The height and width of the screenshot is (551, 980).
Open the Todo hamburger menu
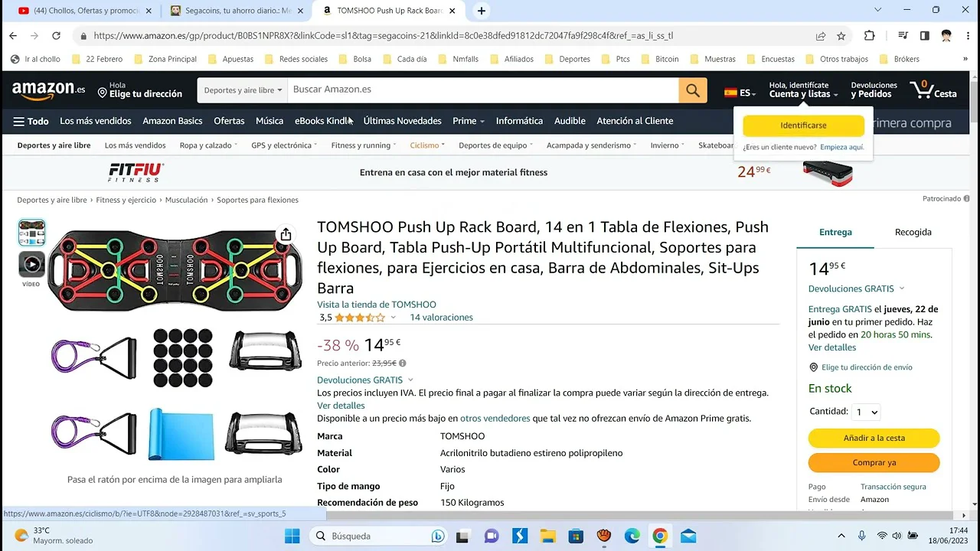click(x=31, y=121)
